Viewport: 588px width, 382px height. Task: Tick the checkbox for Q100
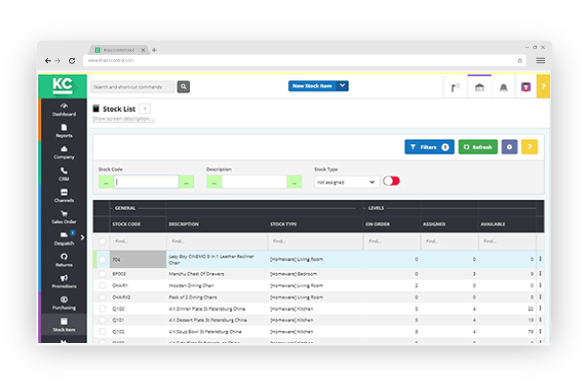click(x=102, y=309)
